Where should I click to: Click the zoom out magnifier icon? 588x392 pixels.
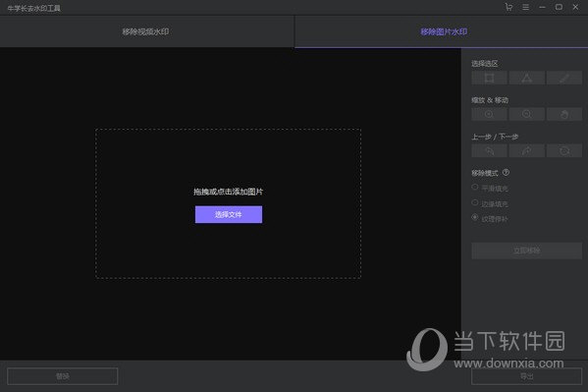527,114
